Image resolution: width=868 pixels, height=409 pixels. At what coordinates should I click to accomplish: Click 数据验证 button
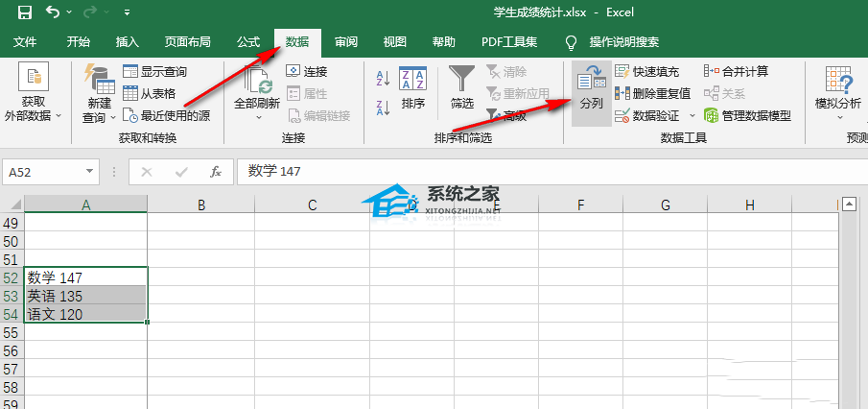click(647, 116)
